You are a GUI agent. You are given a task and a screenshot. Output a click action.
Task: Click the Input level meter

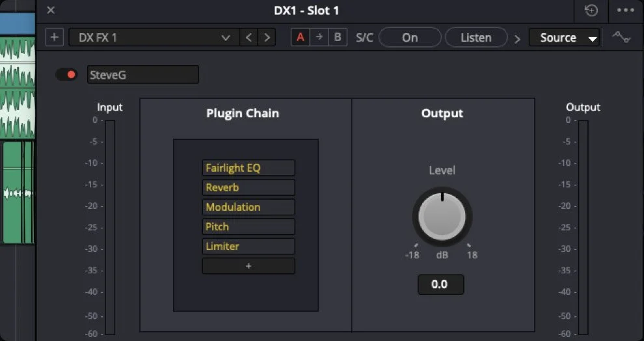click(x=110, y=227)
